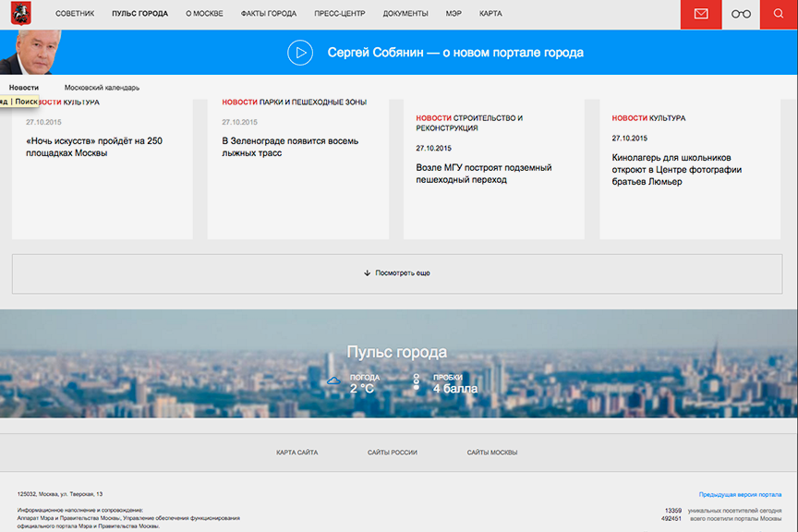Click the 4 балла traffic value

[455, 389]
